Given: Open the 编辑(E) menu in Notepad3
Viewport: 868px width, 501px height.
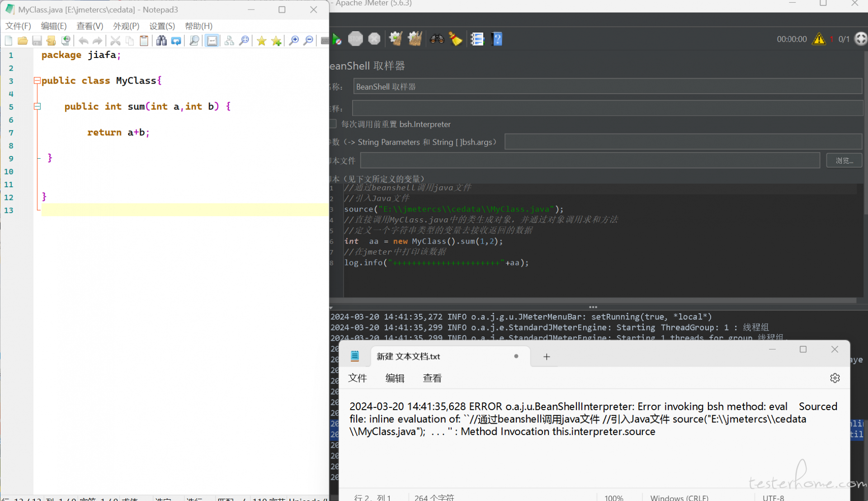Looking at the screenshot, I should pos(54,26).
